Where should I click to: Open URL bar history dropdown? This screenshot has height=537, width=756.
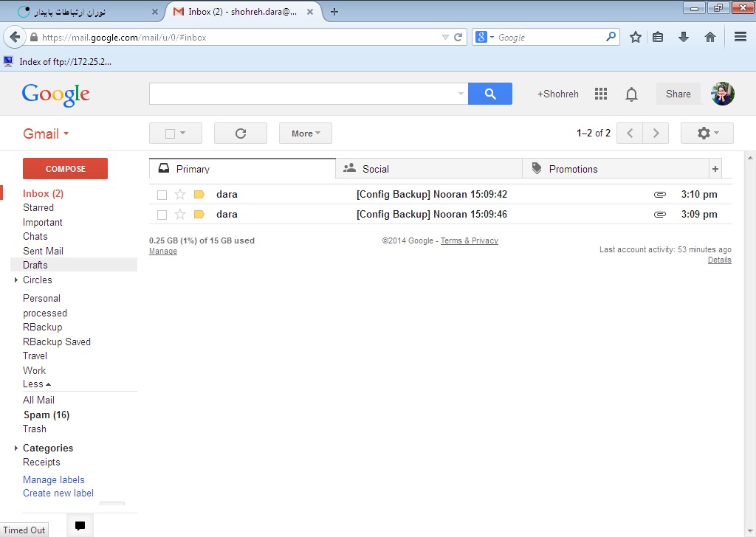445,37
